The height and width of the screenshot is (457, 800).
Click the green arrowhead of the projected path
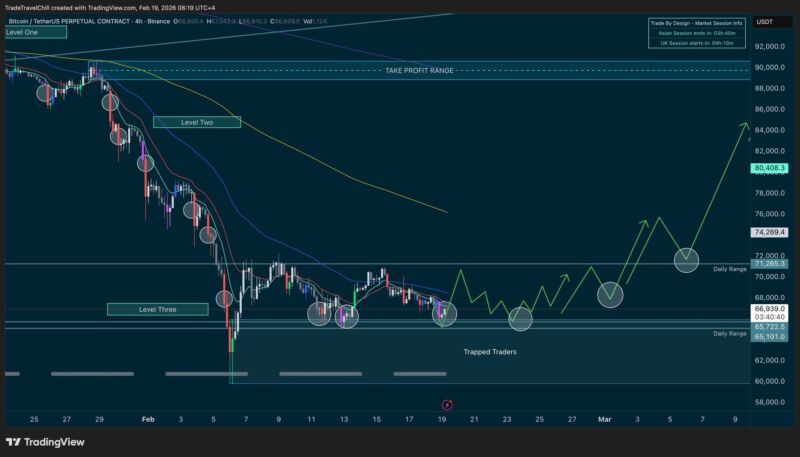(x=744, y=125)
